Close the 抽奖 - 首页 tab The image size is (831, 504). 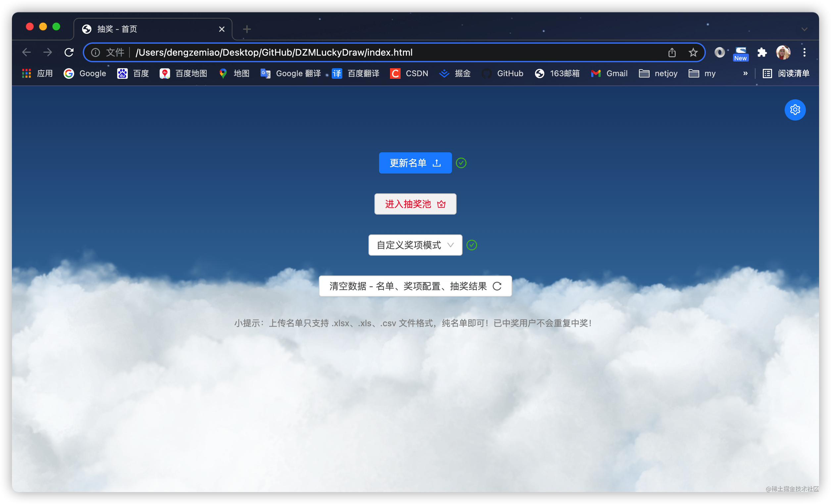[221, 29]
